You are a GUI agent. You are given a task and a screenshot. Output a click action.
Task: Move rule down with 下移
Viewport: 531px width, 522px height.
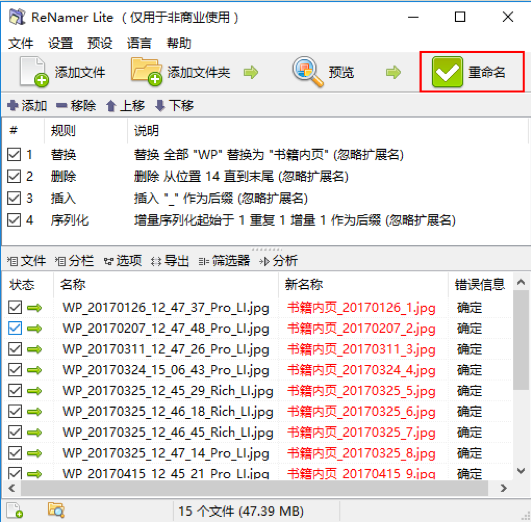coord(174,106)
